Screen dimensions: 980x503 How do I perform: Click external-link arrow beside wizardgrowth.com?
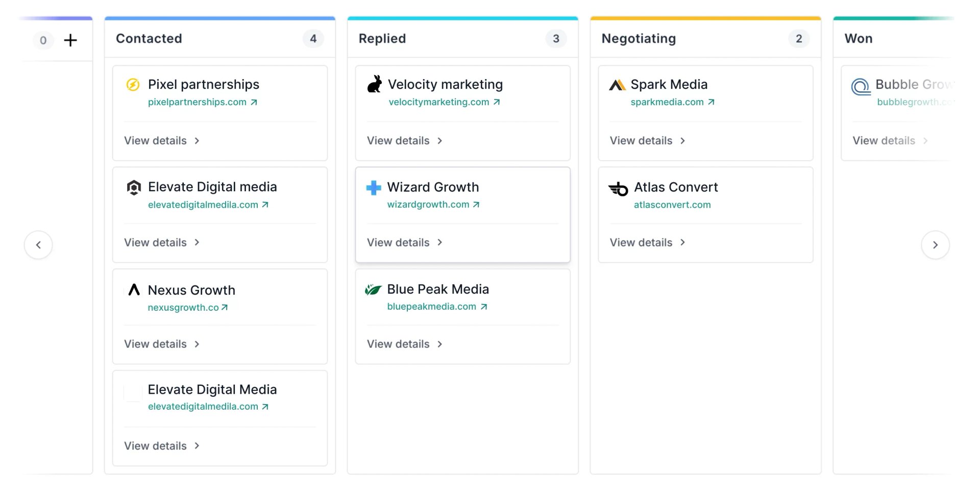pos(476,205)
